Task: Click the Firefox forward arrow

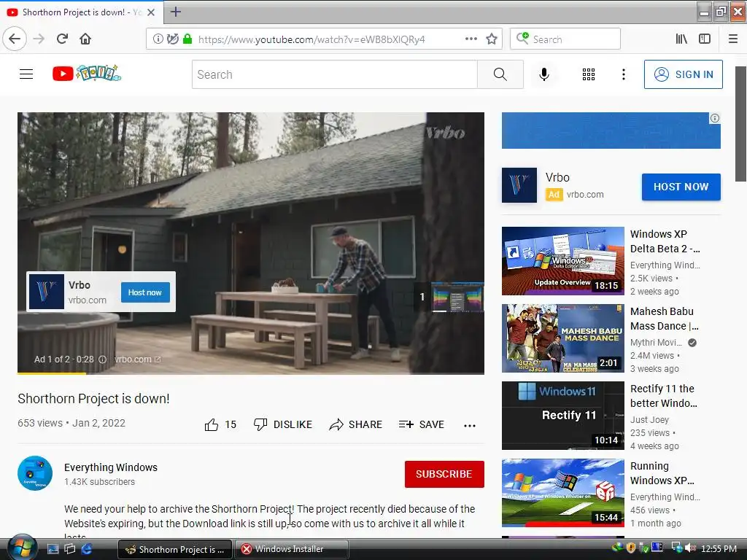Action: click(x=39, y=39)
